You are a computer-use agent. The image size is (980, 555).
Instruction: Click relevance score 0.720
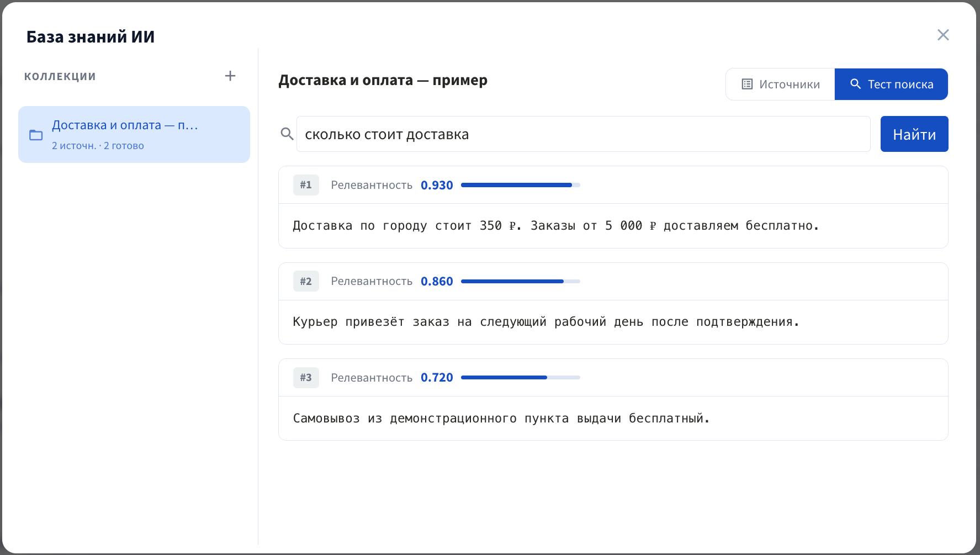click(x=437, y=377)
